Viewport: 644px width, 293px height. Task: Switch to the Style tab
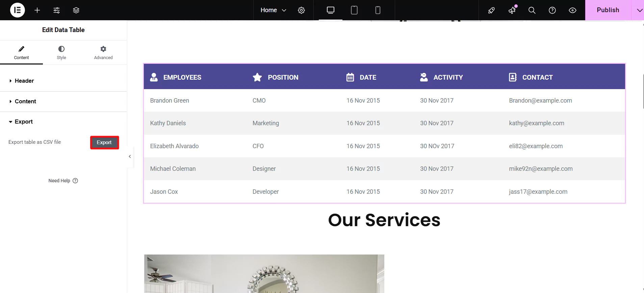tap(61, 53)
